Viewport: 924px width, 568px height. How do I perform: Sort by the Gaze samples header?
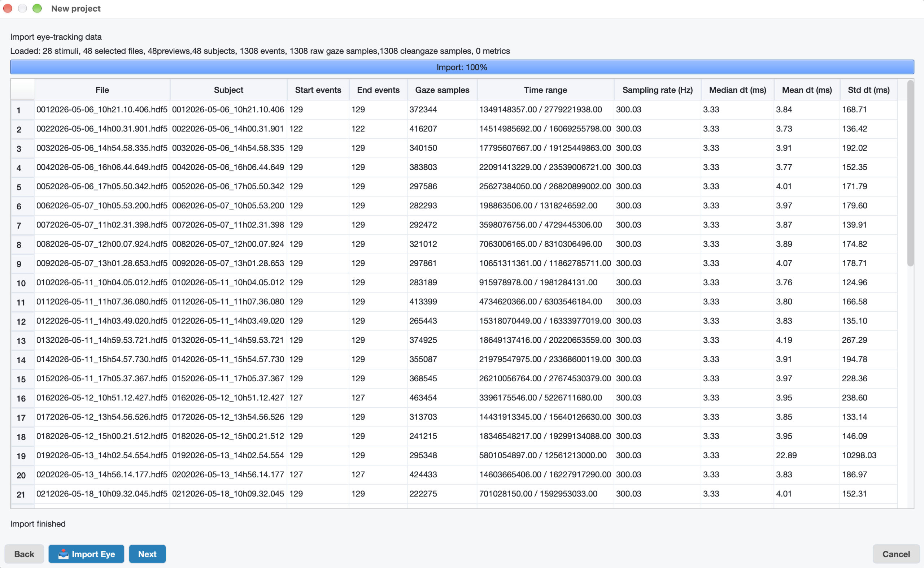point(442,90)
